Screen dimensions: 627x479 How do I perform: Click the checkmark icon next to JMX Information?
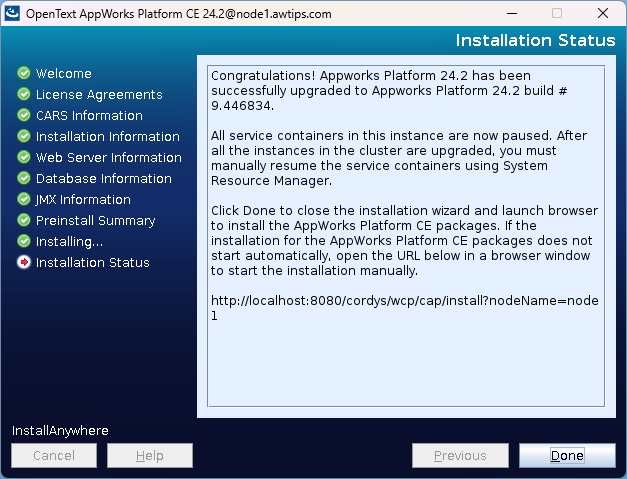point(23,200)
